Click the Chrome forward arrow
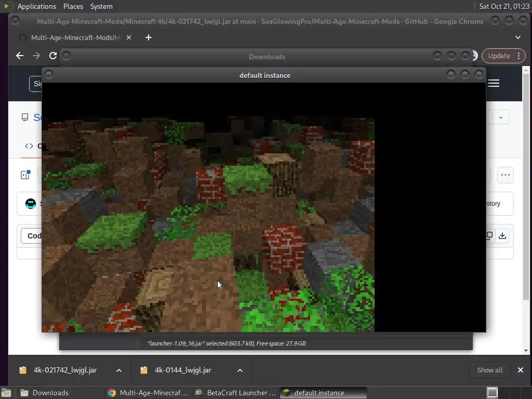Image resolution: width=532 pixels, height=399 pixels. tap(36, 56)
